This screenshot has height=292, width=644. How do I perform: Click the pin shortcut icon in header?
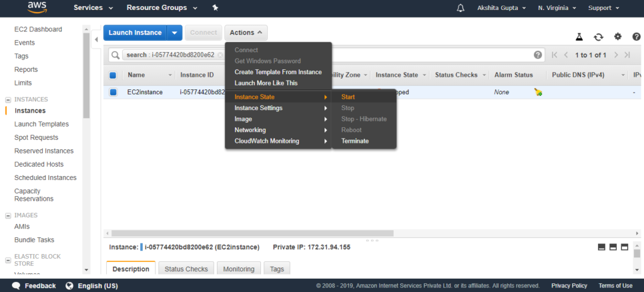[x=215, y=8]
